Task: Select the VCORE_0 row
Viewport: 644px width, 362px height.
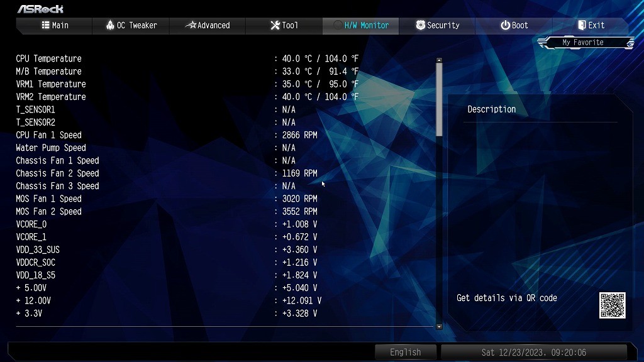Action: coord(167,224)
